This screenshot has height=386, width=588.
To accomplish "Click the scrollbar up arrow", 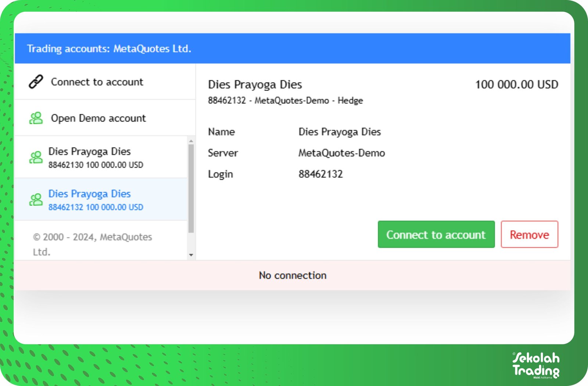I will point(191,141).
